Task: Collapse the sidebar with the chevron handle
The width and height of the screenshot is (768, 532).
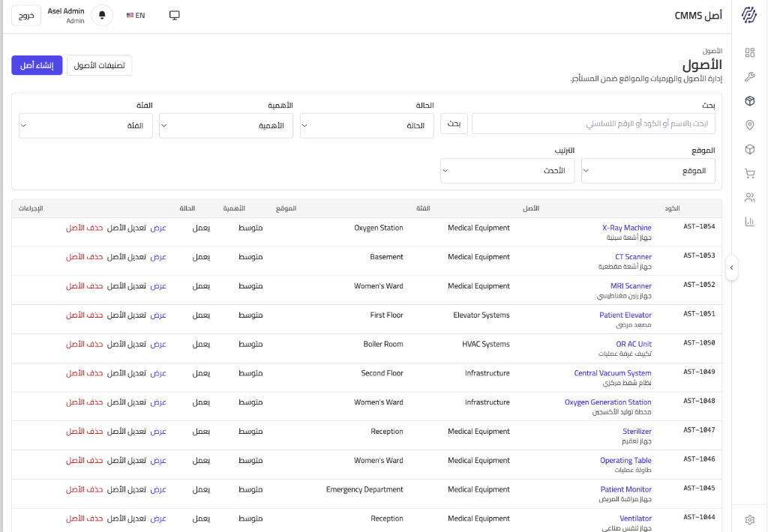Action: click(732, 267)
